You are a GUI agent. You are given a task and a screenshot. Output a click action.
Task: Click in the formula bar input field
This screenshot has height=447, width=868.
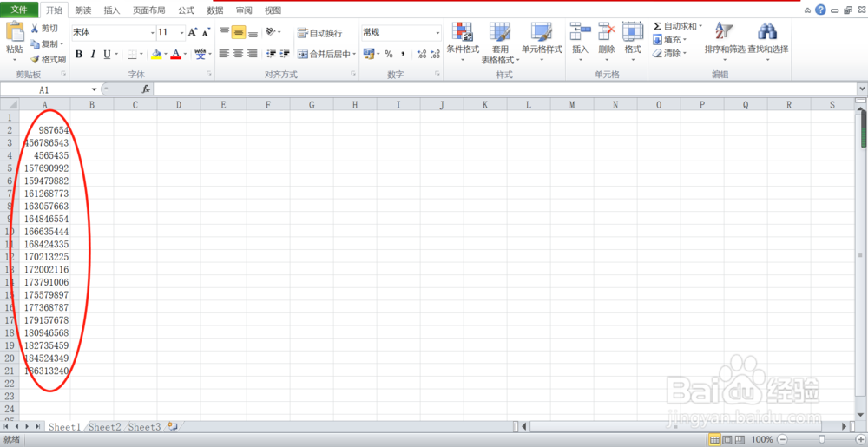[505, 89]
